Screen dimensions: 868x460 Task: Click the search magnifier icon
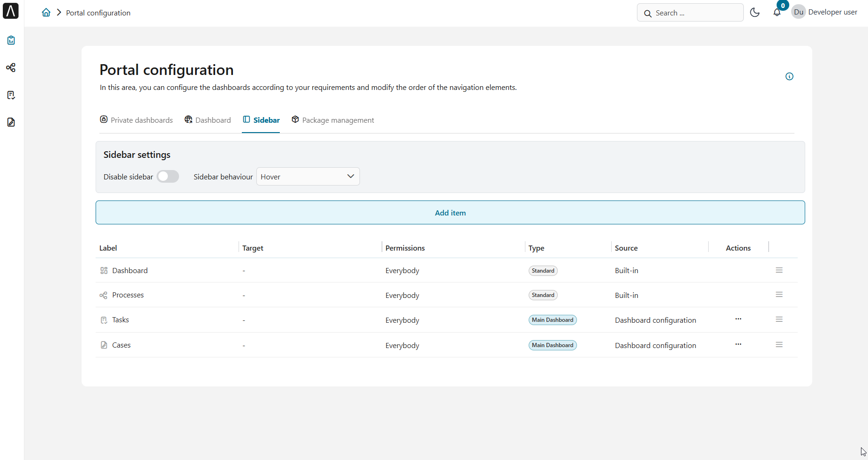pos(648,13)
